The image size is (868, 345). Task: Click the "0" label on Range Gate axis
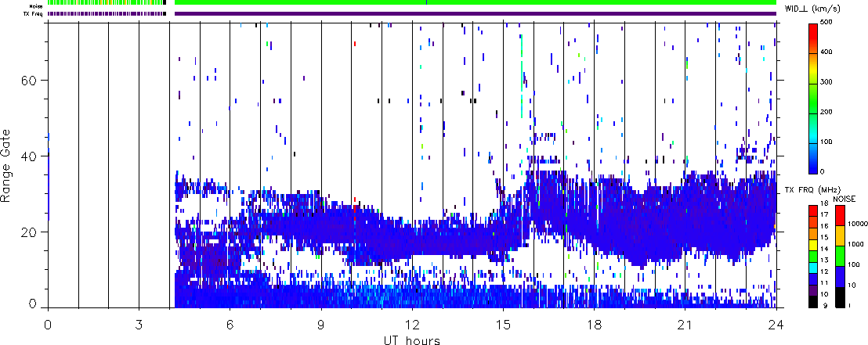tap(33, 304)
